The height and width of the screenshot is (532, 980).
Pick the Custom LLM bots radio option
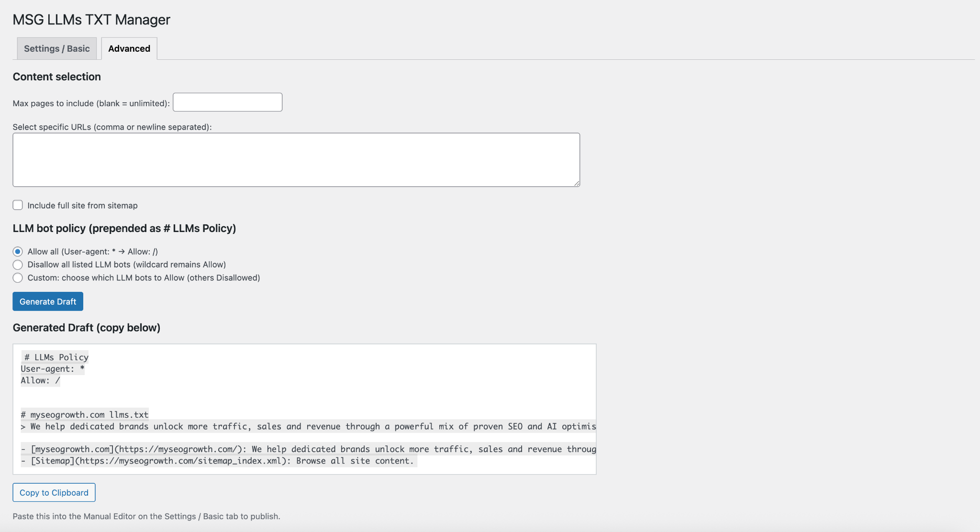[x=18, y=278]
